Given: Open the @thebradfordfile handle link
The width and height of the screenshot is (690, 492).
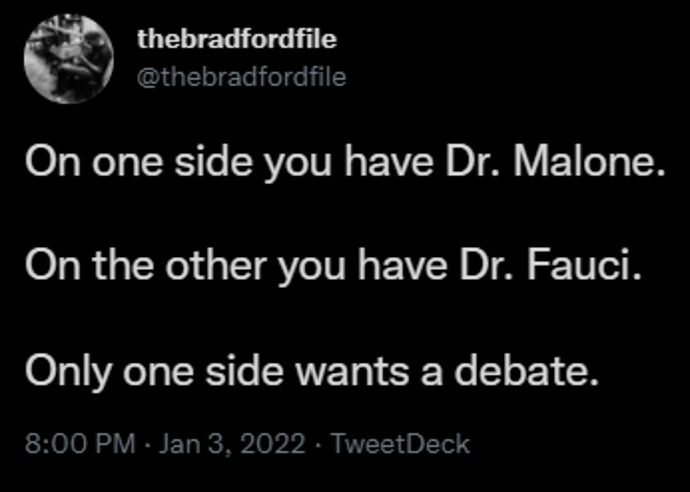Looking at the screenshot, I should (x=242, y=77).
